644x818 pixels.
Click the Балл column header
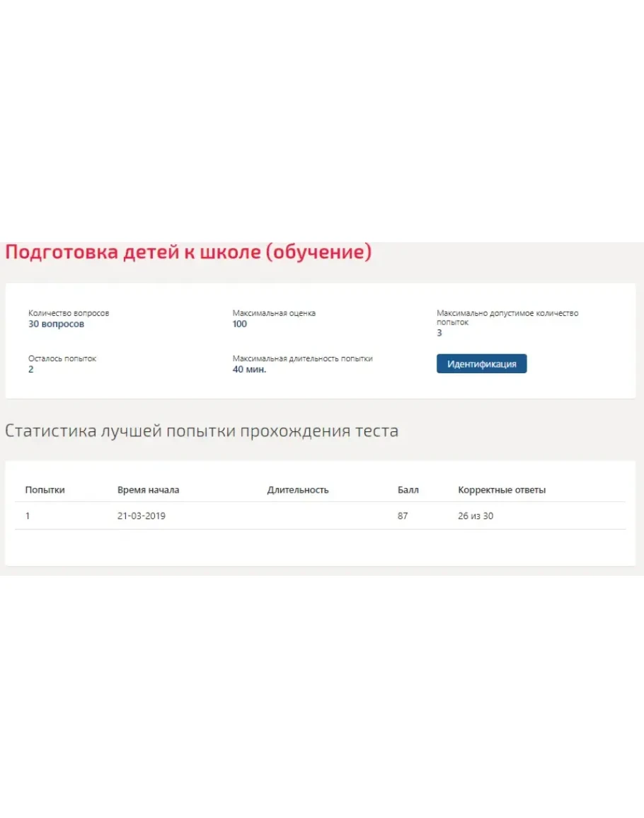[x=408, y=490]
